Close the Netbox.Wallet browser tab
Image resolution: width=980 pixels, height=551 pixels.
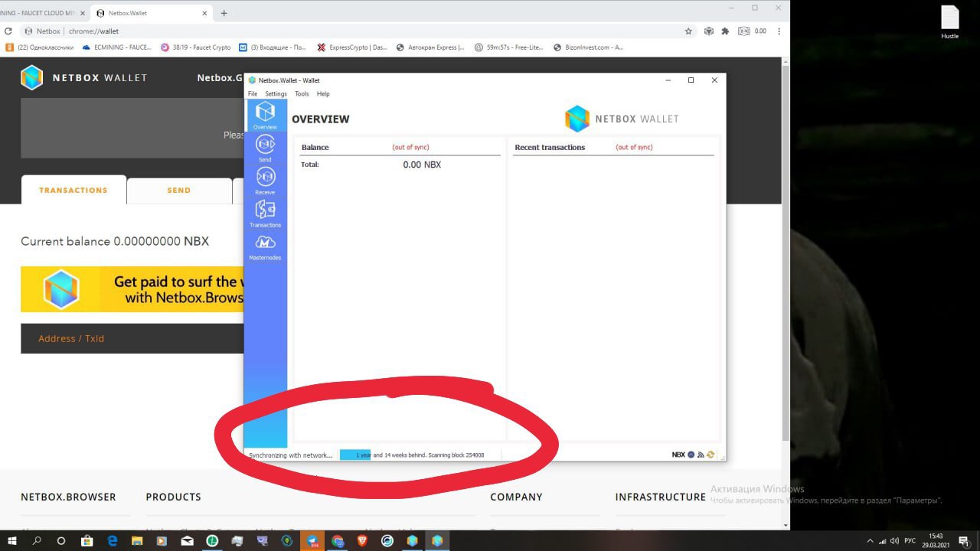pyautogui.click(x=204, y=13)
